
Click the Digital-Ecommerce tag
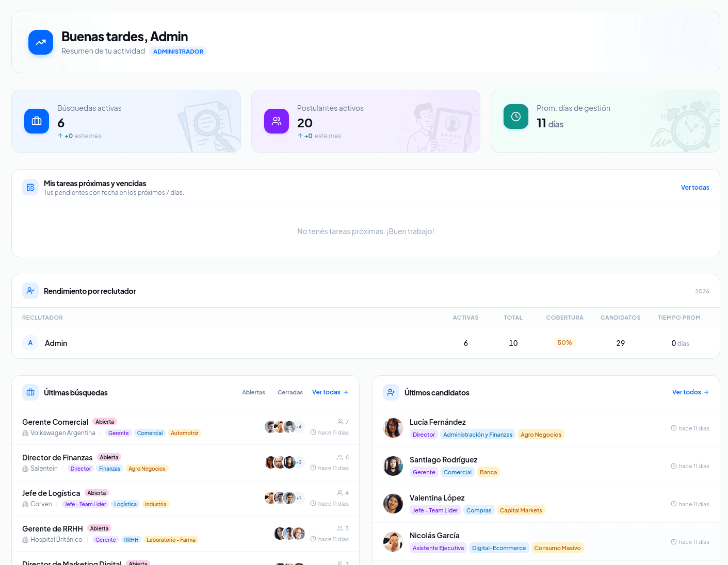point(499,548)
